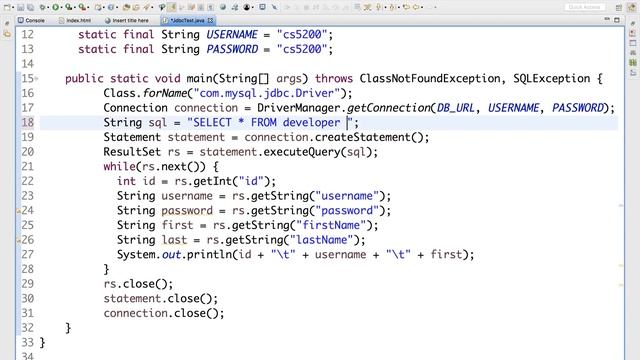Image resolution: width=640 pixels, height=360 pixels.
Task: Click the Open Perspective icon
Action: (619, 8)
